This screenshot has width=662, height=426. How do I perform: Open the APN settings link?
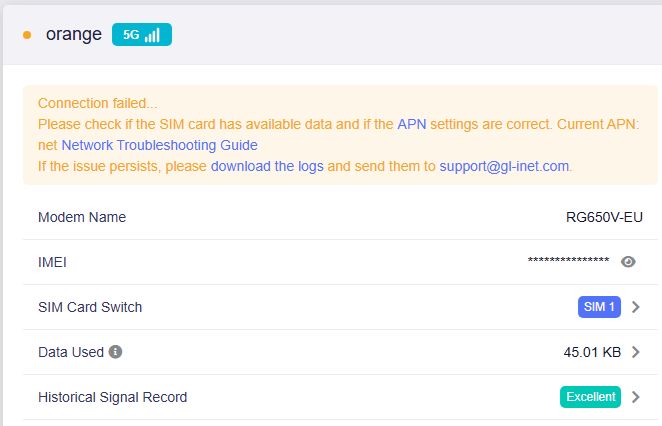(x=412, y=124)
